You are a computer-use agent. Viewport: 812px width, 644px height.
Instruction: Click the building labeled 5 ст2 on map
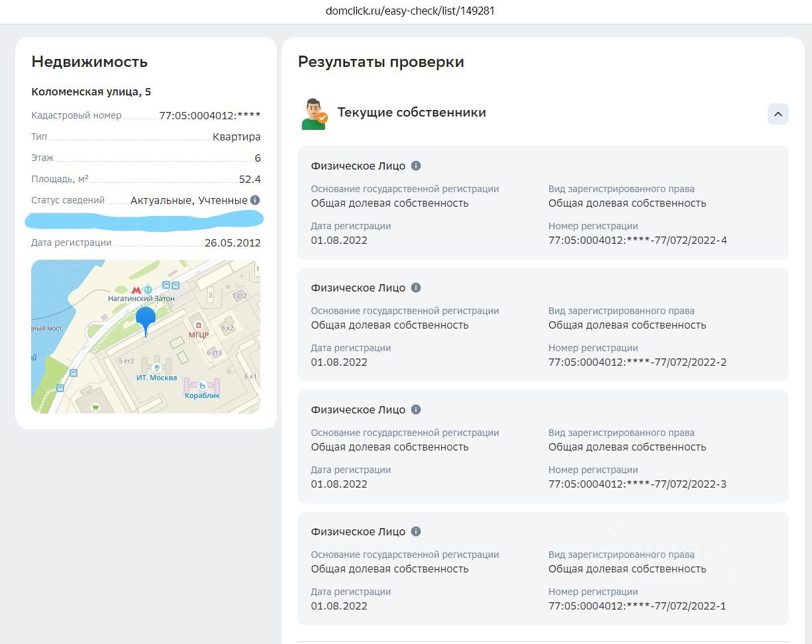coord(126,361)
